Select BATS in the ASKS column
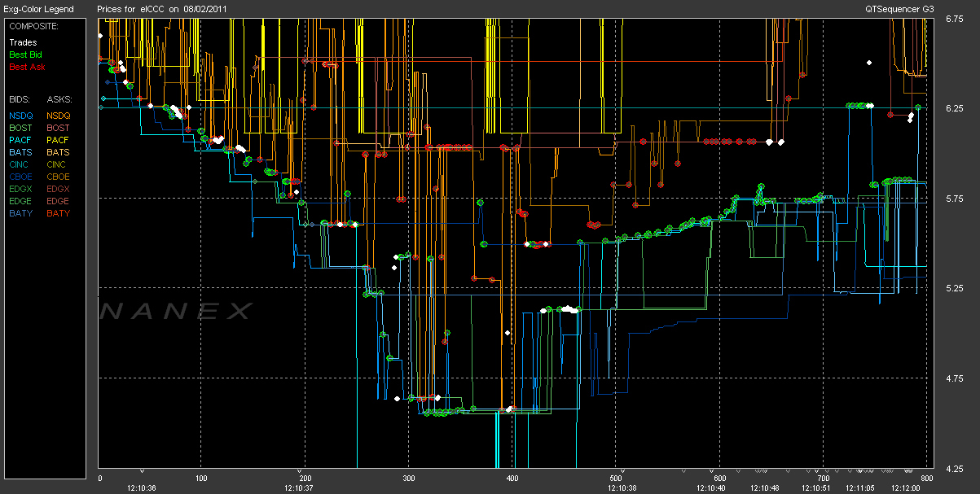 tap(58, 152)
